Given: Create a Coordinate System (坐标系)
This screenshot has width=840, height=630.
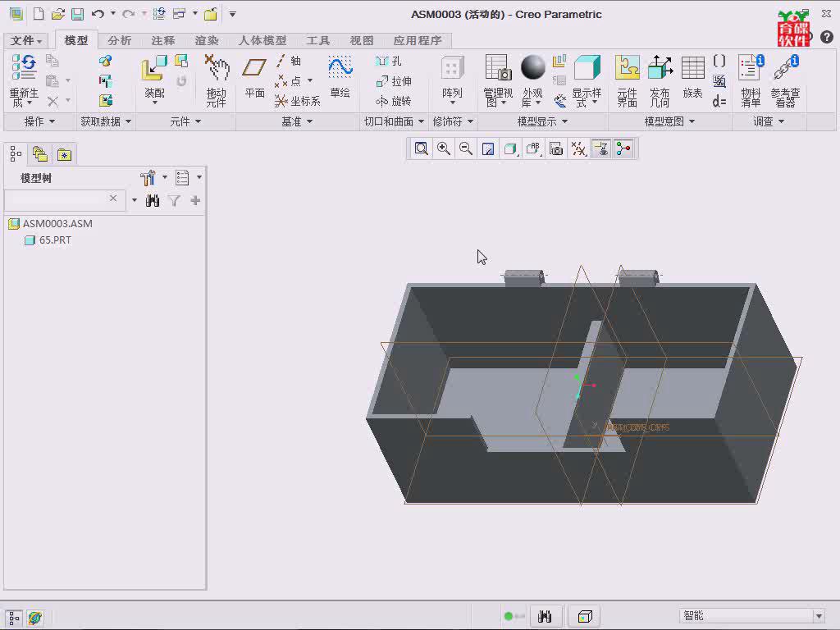Looking at the screenshot, I should coord(297,101).
